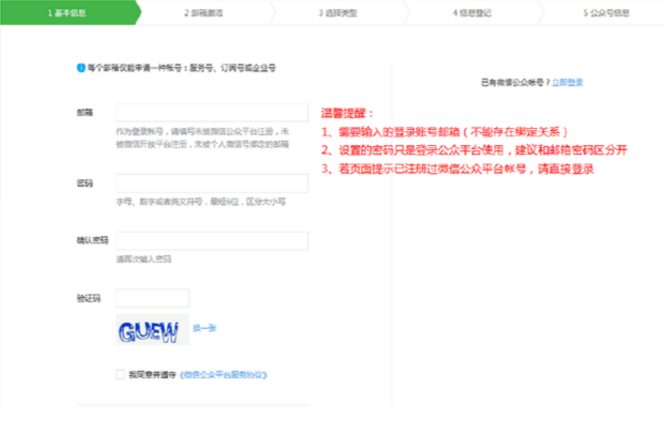664x430 pixels.
Task: Click the 温馨提醒 red heading
Action: tap(346, 113)
